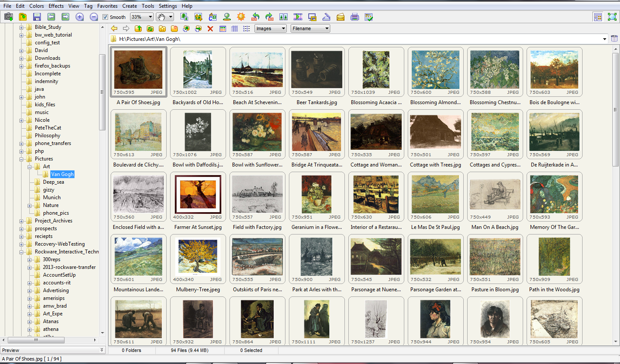
Task: Click the Acquire from scanner or camera icon
Action: pyautogui.click(x=9, y=17)
